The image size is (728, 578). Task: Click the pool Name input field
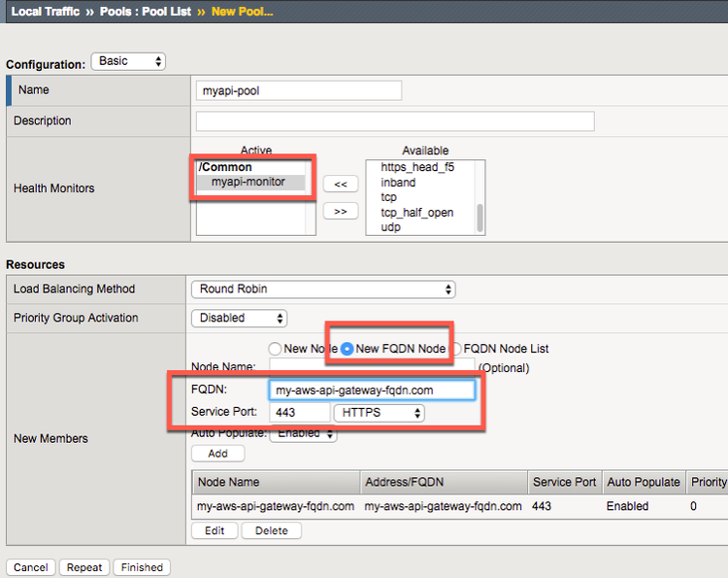[298, 90]
